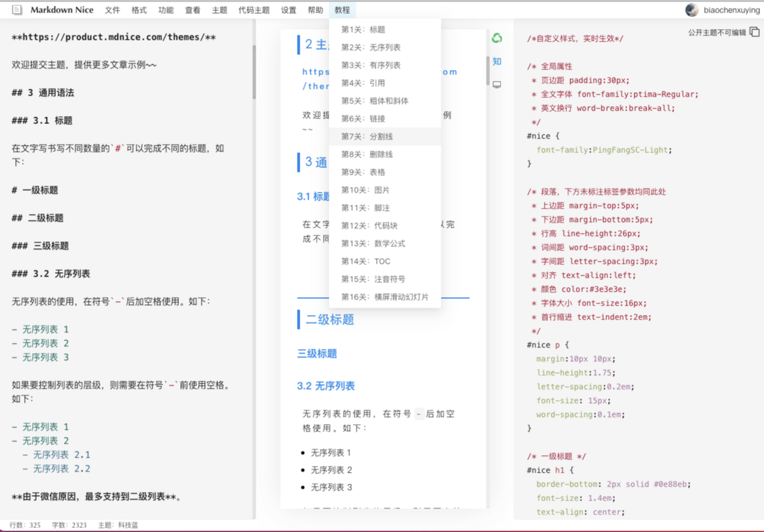The image size is (764, 532).
Task: Click the '### 三级标题' line in editor
Action: click(40, 245)
